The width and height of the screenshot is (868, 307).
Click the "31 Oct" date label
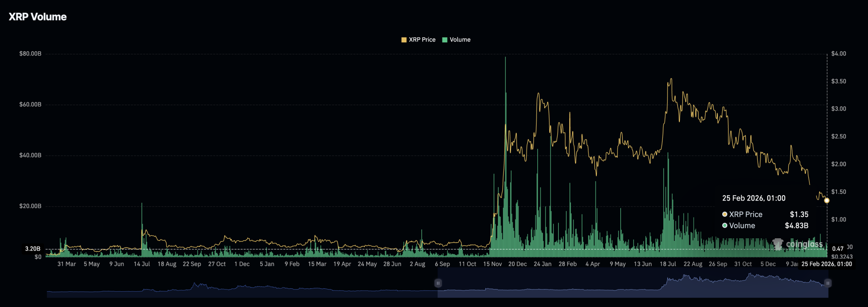click(743, 264)
